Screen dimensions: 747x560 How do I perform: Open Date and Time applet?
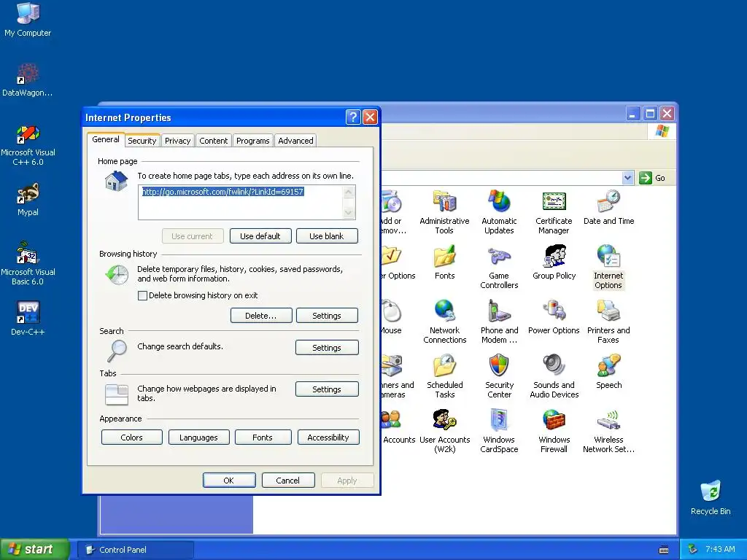(608, 208)
